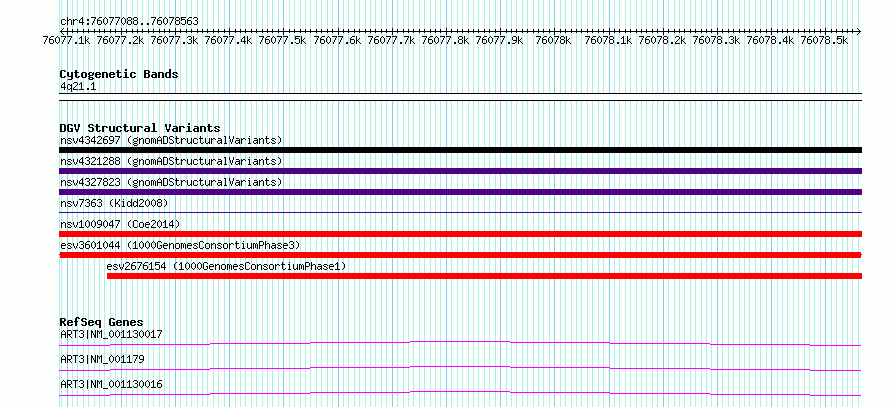Image resolution: width=890 pixels, height=407 pixels.
Task: Open variant esv3601044 label
Action: (180, 245)
